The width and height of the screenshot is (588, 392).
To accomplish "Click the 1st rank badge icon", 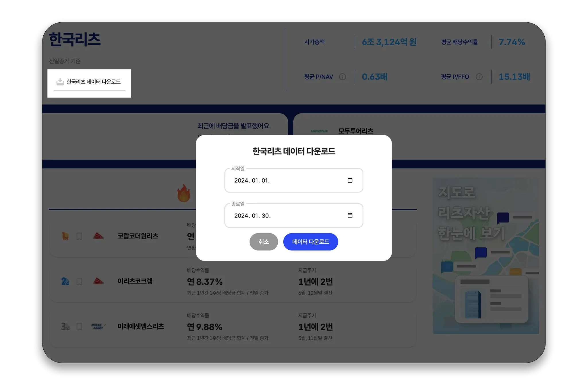I will click(65, 236).
